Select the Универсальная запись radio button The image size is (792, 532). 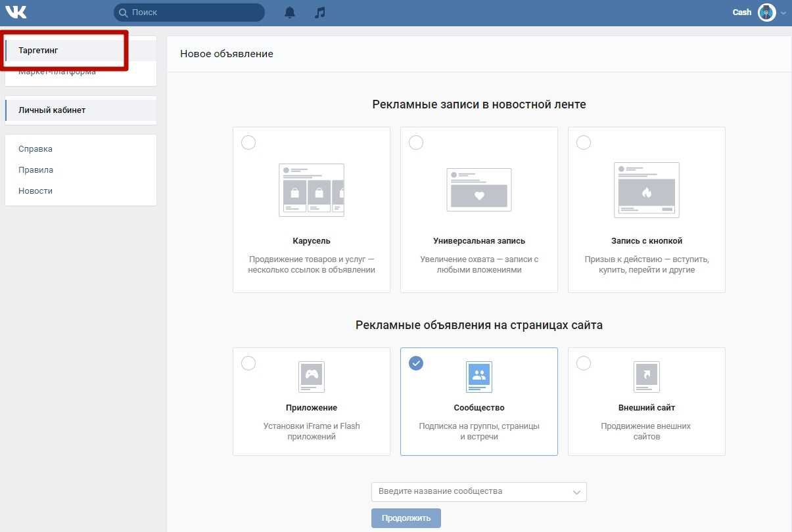tap(416, 143)
